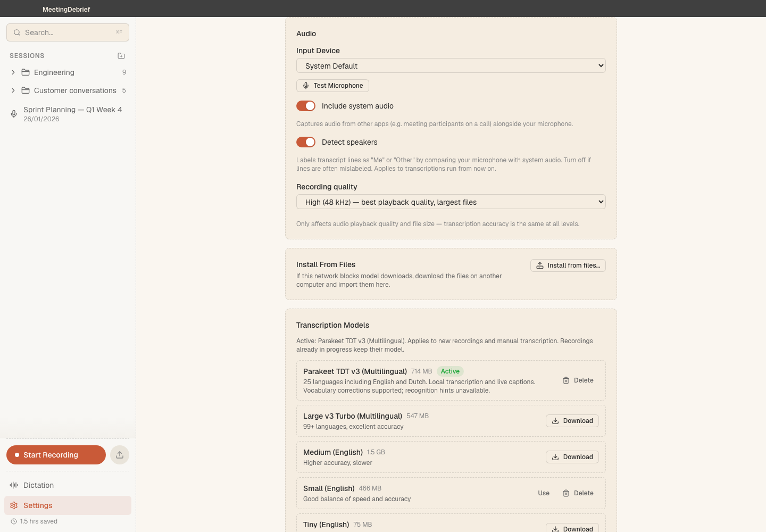Viewport: 766px width, 532px height.
Task: Click the Search input field
Action: point(68,32)
